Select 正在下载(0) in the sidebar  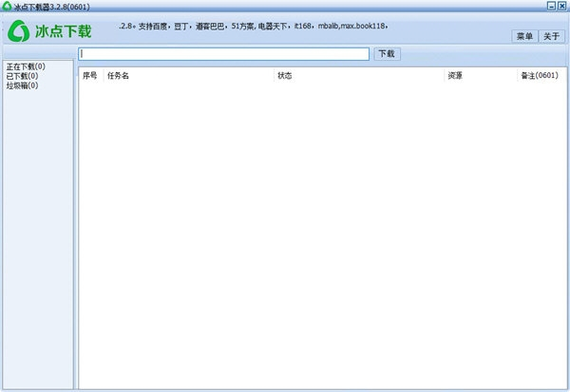coord(26,66)
